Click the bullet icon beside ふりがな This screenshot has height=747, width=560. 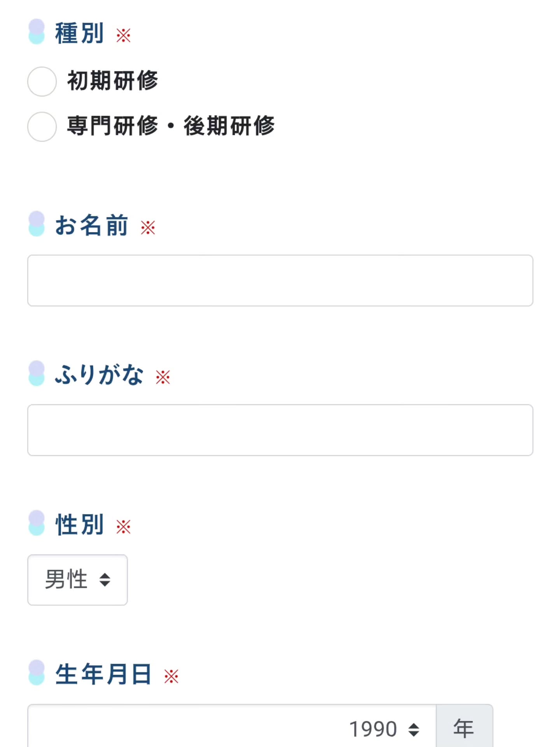[x=37, y=373]
